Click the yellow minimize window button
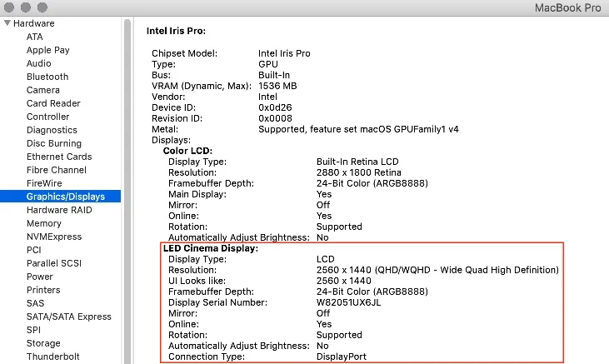This screenshot has height=364, width=609. tap(25, 7)
